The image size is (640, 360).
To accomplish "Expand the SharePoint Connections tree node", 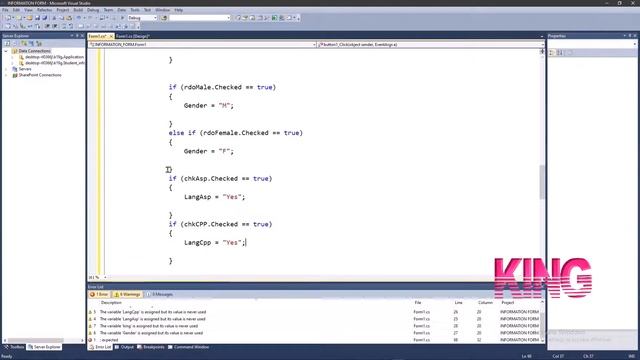I will pyautogui.click(x=6, y=75).
